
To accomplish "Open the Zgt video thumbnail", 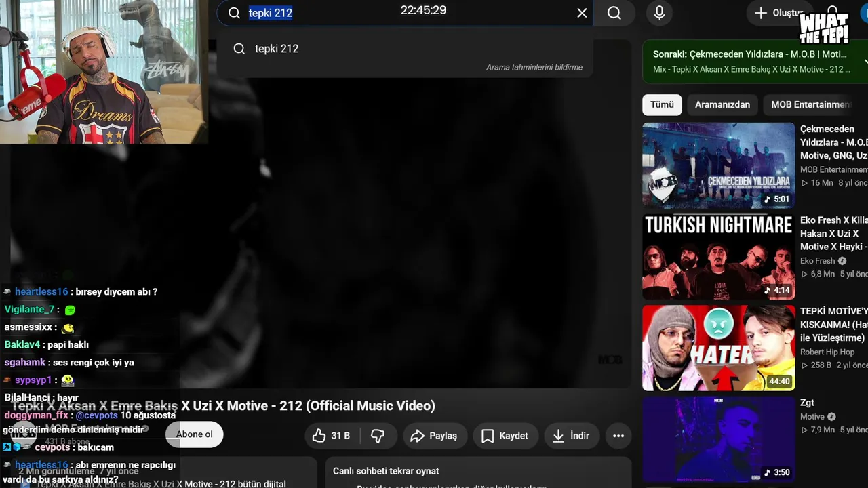I will coord(719,439).
